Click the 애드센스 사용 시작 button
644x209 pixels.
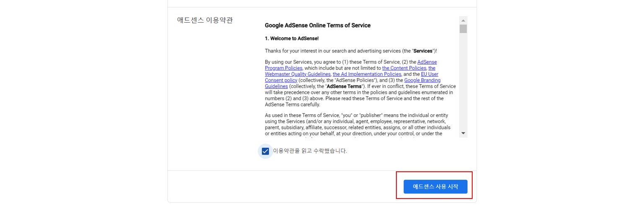(x=435, y=186)
